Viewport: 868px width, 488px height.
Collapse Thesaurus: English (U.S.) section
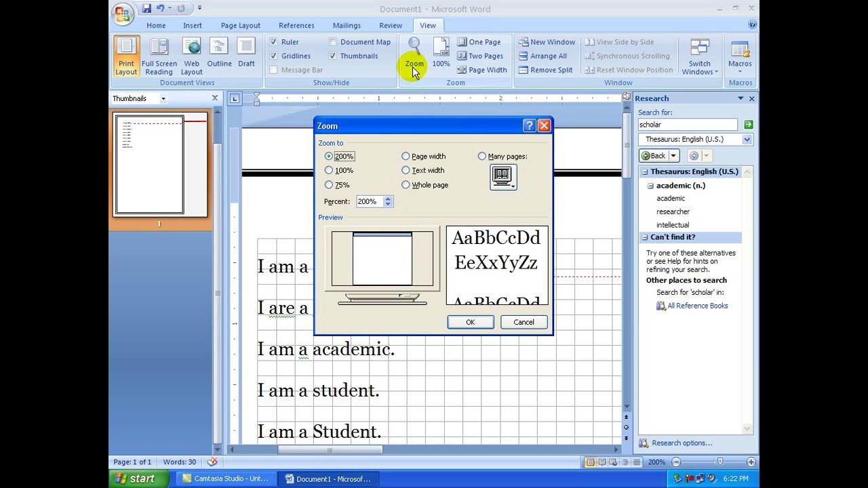(645, 172)
